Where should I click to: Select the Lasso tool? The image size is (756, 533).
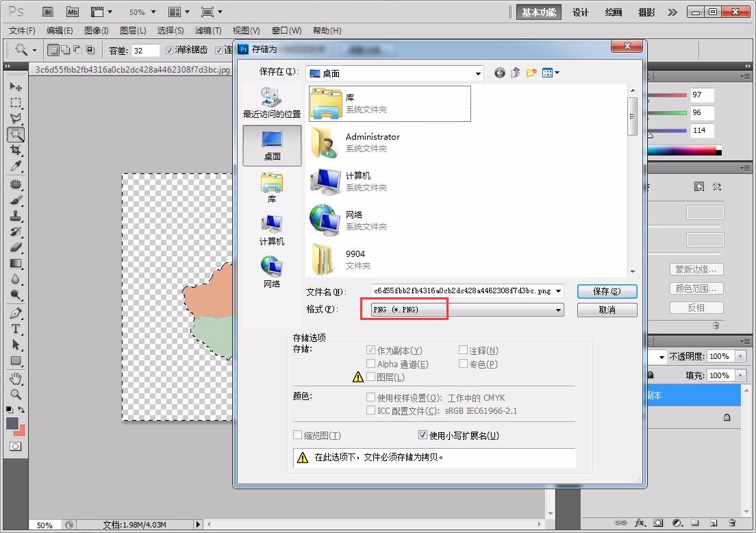[16, 118]
